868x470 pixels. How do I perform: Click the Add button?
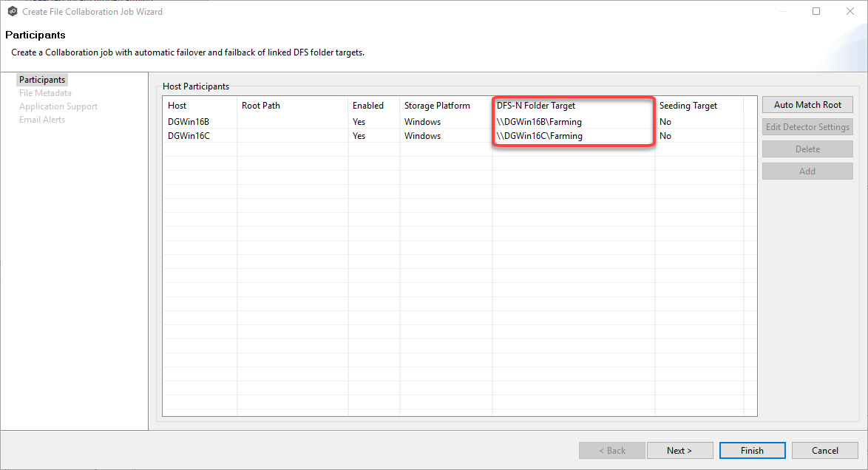click(807, 171)
